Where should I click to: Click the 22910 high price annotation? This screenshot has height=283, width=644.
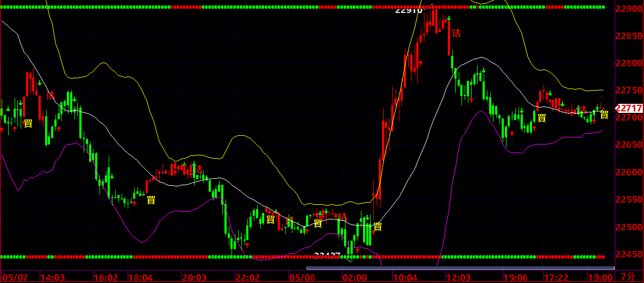click(x=409, y=11)
